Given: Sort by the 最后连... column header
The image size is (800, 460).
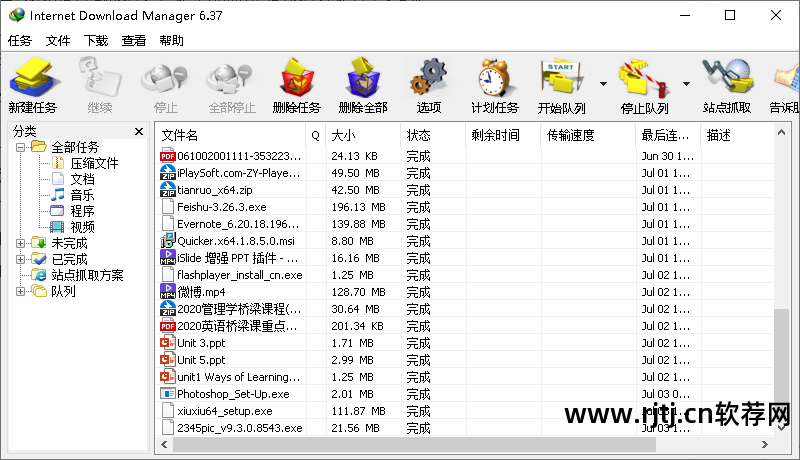Looking at the screenshot, I should [x=668, y=135].
